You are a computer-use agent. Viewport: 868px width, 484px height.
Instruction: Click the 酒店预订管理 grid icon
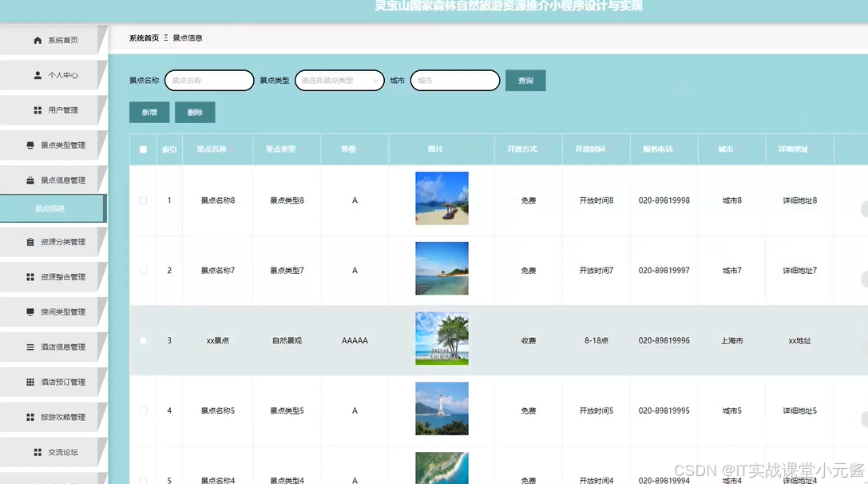click(30, 382)
